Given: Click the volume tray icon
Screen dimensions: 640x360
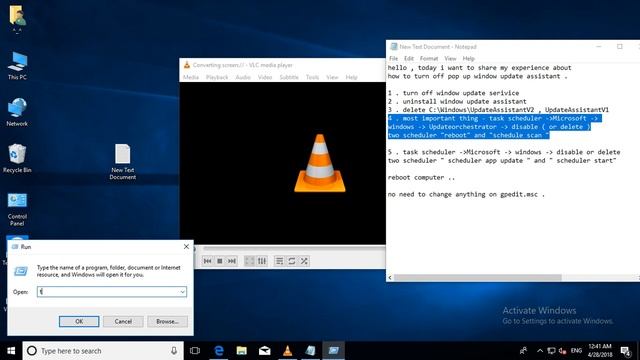Looking at the screenshot, I should 562,351.
